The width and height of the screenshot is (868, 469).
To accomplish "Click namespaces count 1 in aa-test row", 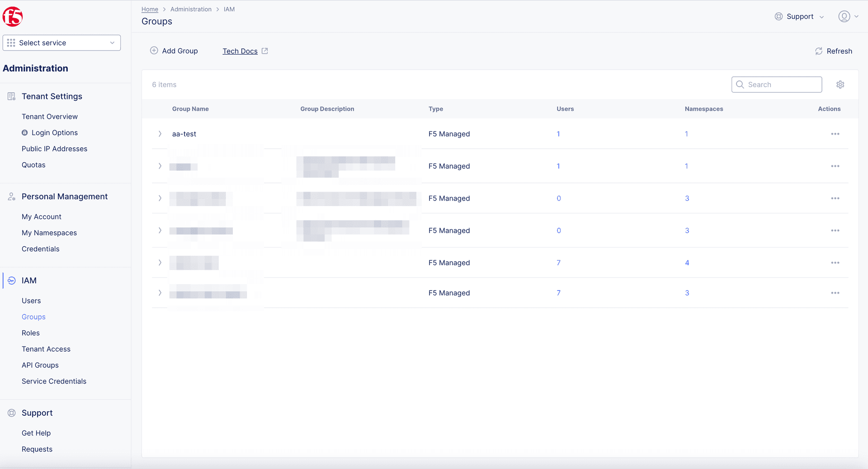I will 686,134.
